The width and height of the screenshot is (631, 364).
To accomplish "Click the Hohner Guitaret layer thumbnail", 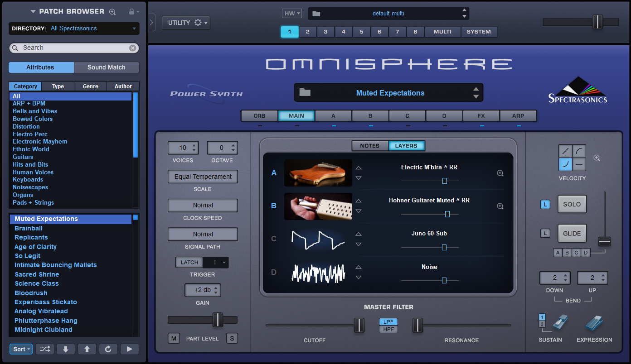I will [318, 206].
